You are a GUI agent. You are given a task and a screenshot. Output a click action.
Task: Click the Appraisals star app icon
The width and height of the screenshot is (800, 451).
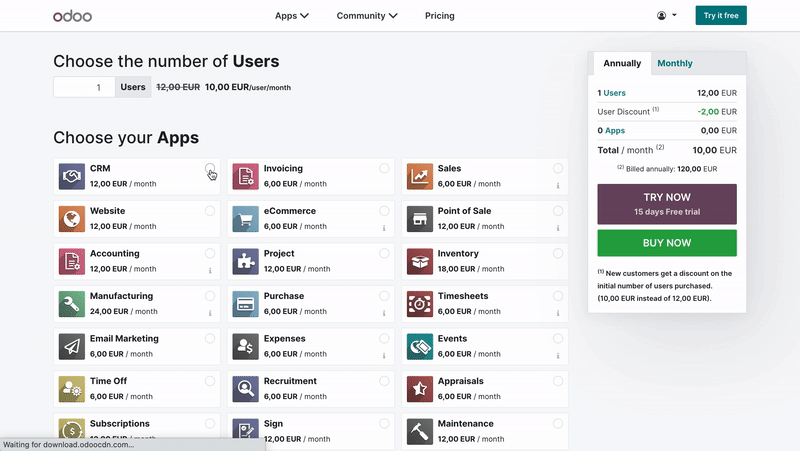click(x=419, y=389)
